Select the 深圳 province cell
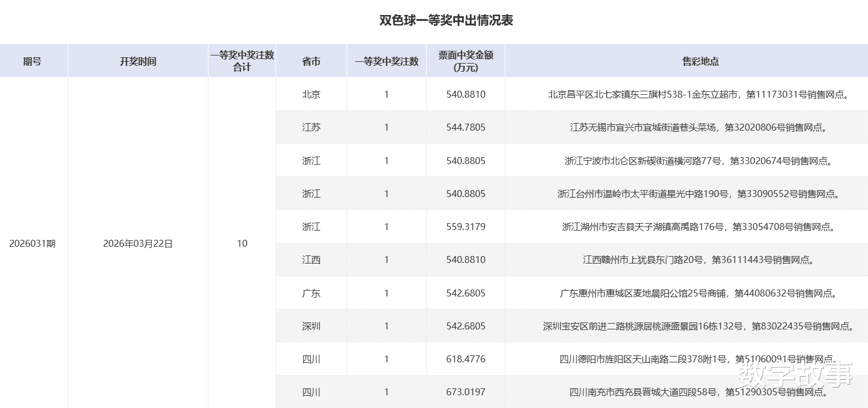The image size is (868, 408). point(311,326)
